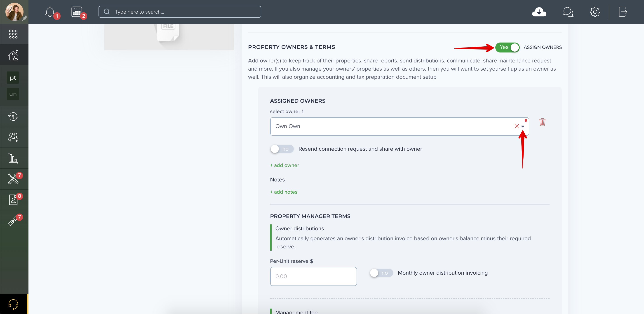The height and width of the screenshot is (314, 644).
Task: Open the reports chart icon in sidebar
Action: [13, 158]
